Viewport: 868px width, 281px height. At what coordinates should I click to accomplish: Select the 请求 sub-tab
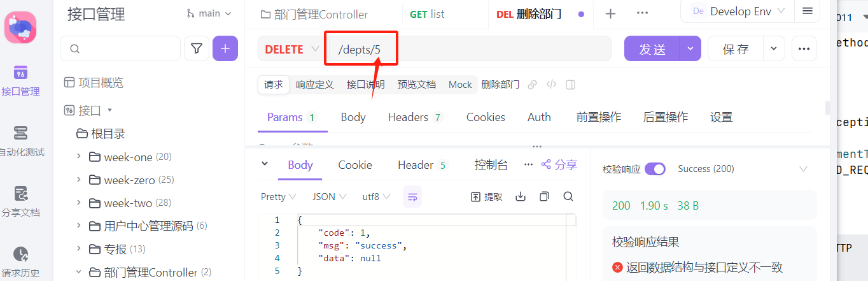click(274, 84)
